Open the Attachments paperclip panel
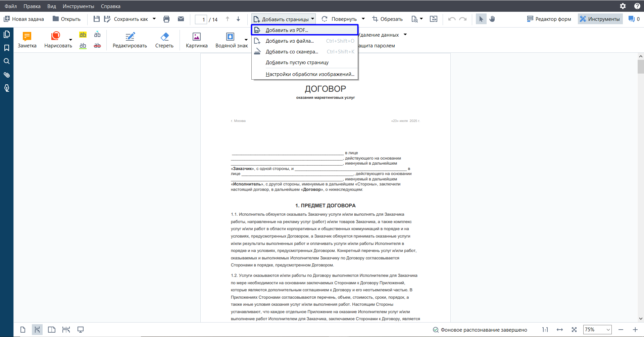This screenshot has width=644, height=337. coord(7,75)
